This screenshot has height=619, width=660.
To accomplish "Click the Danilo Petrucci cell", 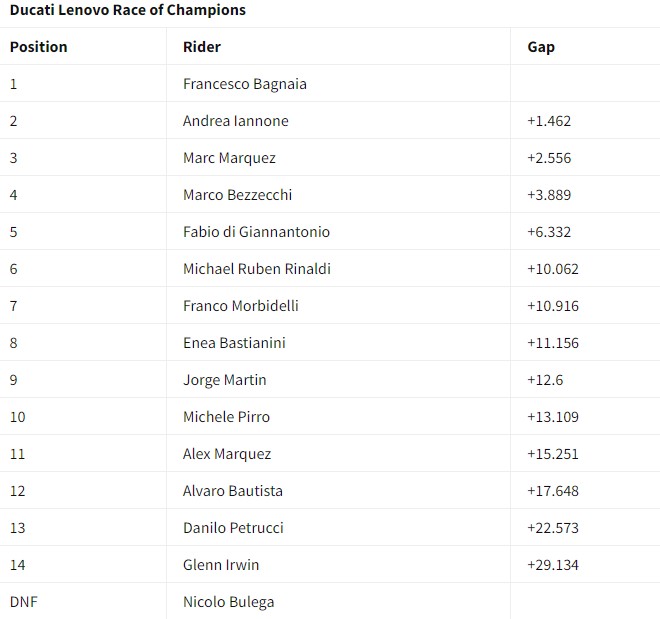I will click(233, 528).
